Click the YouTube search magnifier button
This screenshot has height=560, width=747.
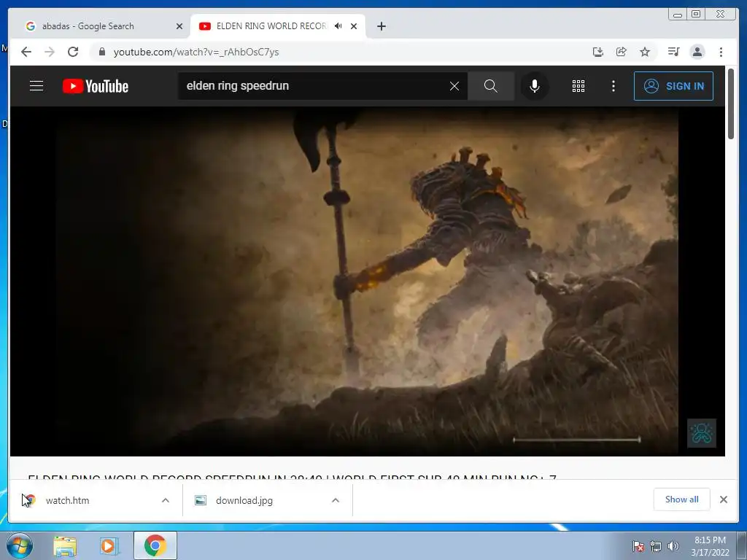tap(491, 86)
